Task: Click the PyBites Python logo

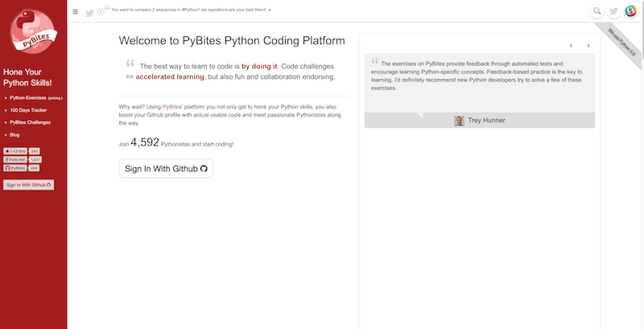Action: point(34,31)
